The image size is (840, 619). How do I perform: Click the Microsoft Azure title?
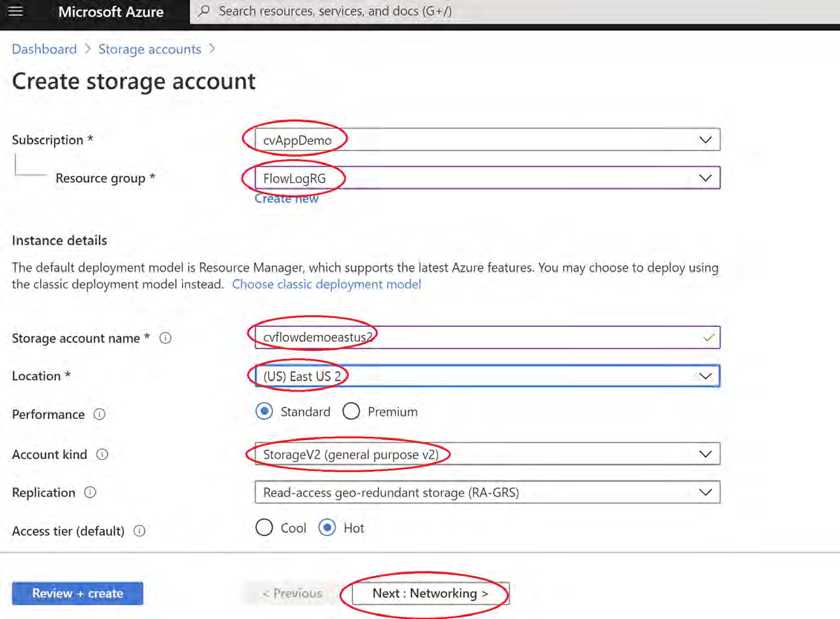[x=111, y=12]
